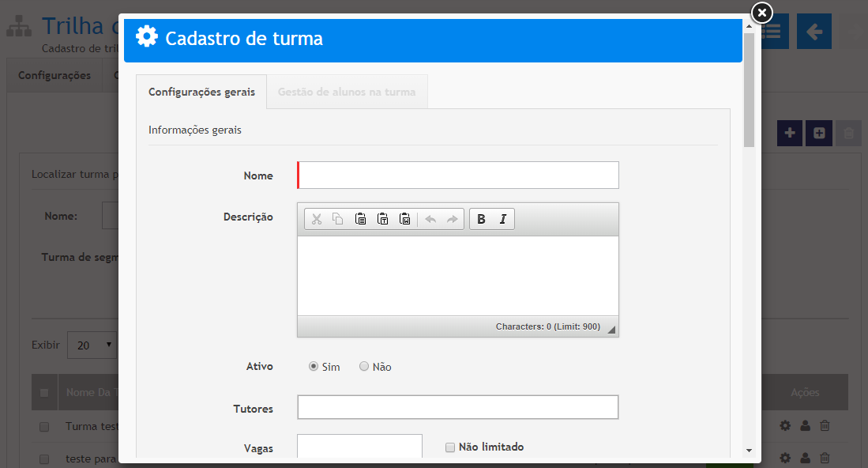Choose Não for the Ativo option
Screen dimensions: 868x468
click(x=364, y=367)
